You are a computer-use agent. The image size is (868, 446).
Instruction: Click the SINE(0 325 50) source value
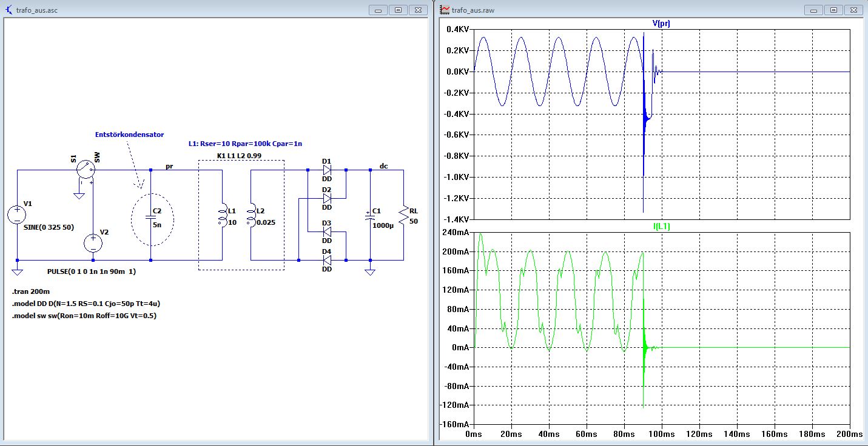click(x=49, y=227)
